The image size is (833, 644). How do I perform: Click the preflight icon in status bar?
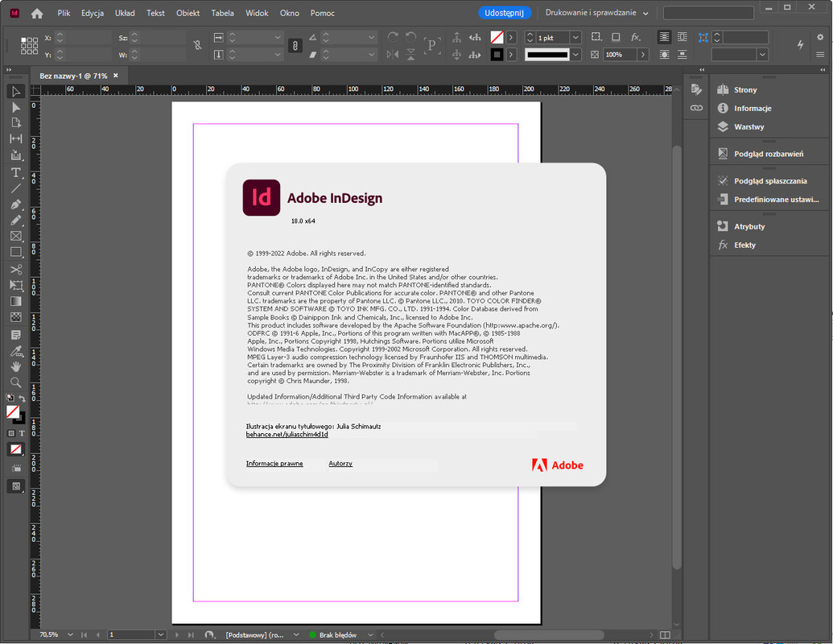click(209, 635)
